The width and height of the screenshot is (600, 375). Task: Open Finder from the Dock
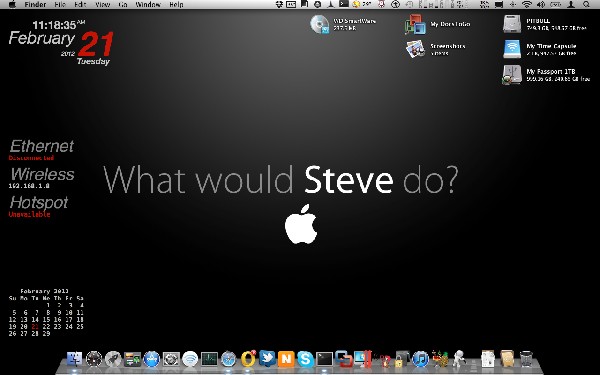(x=75, y=359)
